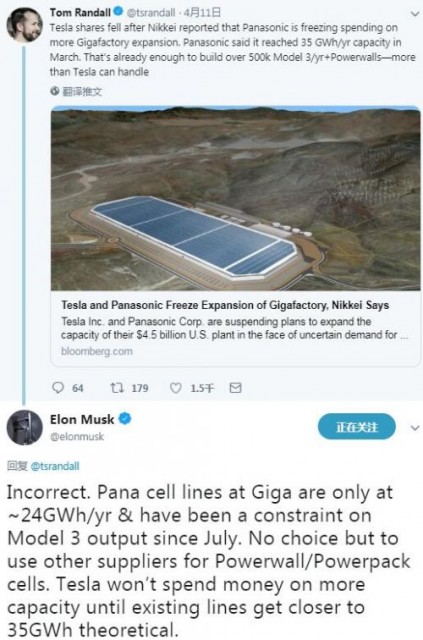423x640 pixels.
Task: Toggle the 正在关注 following button
Action: click(x=356, y=427)
